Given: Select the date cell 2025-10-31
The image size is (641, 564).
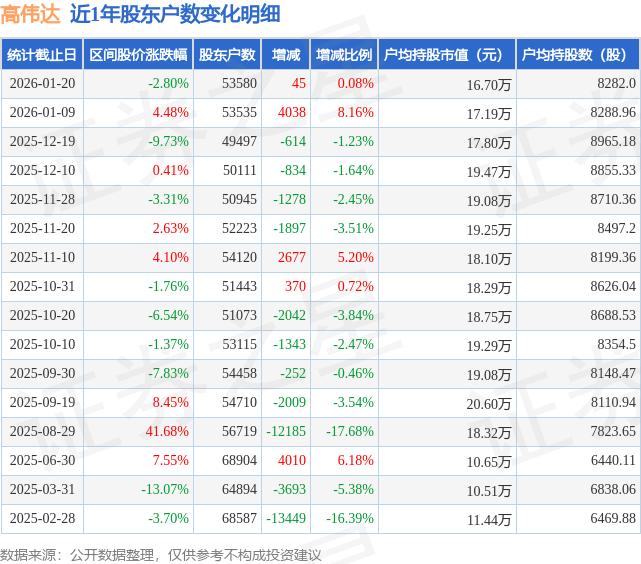Looking at the screenshot, I should [43, 286].
